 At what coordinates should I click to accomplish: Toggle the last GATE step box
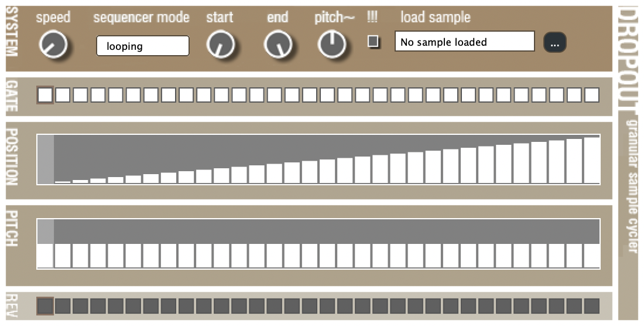[592, 95]
